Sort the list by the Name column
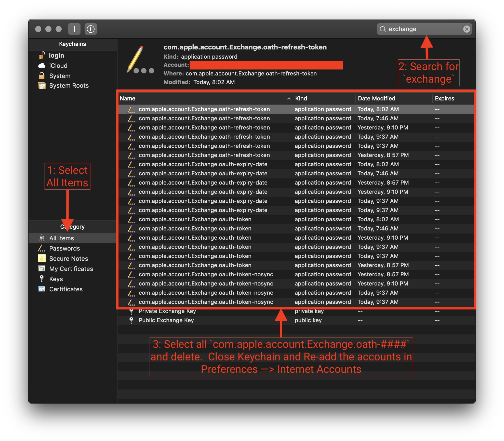 pos(205,98)
